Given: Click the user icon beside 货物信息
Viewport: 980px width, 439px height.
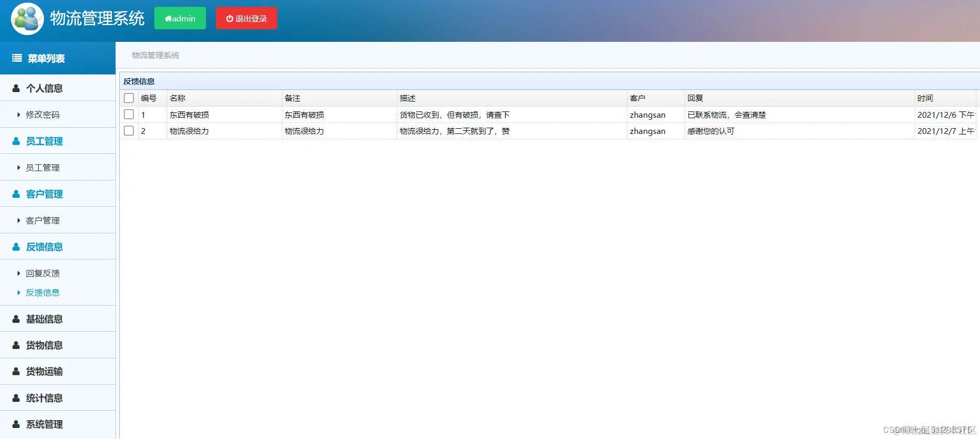Looking at the screenshot, I should 16,345.
